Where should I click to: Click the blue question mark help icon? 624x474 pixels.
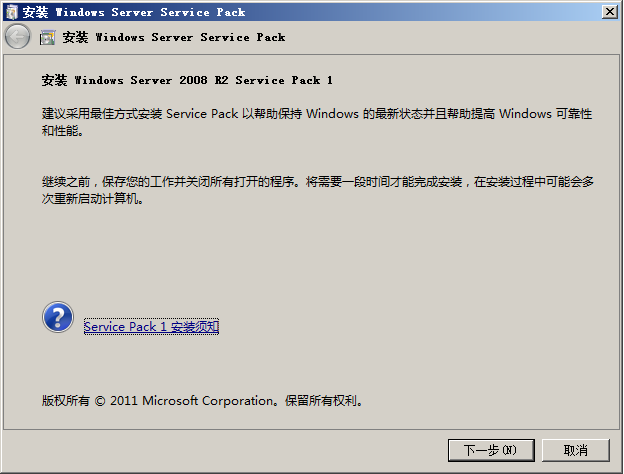(58, 318)
